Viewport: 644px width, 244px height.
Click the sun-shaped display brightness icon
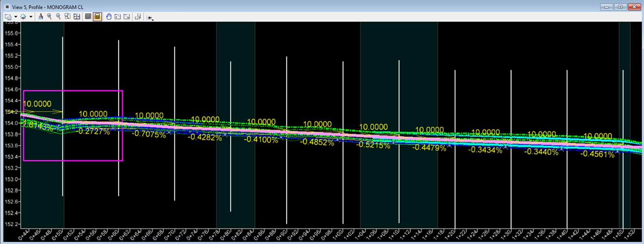(x=23, y=17)
